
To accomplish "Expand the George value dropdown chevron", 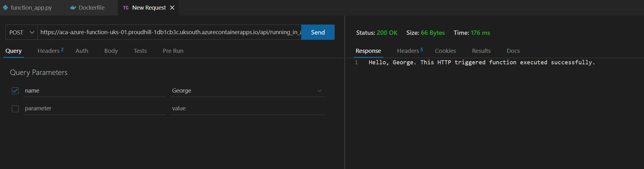I will click(x=319, y=91).
